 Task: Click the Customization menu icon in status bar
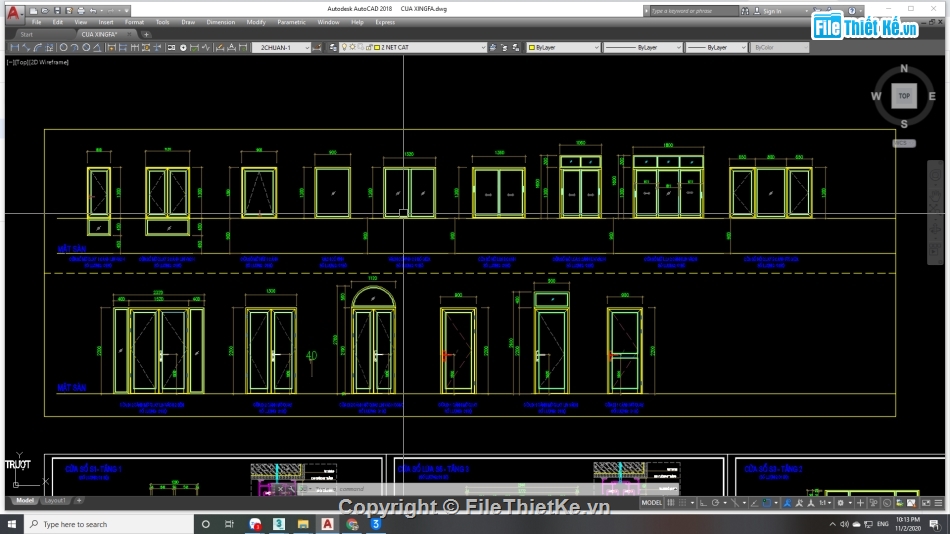click(x=938, y=502)
